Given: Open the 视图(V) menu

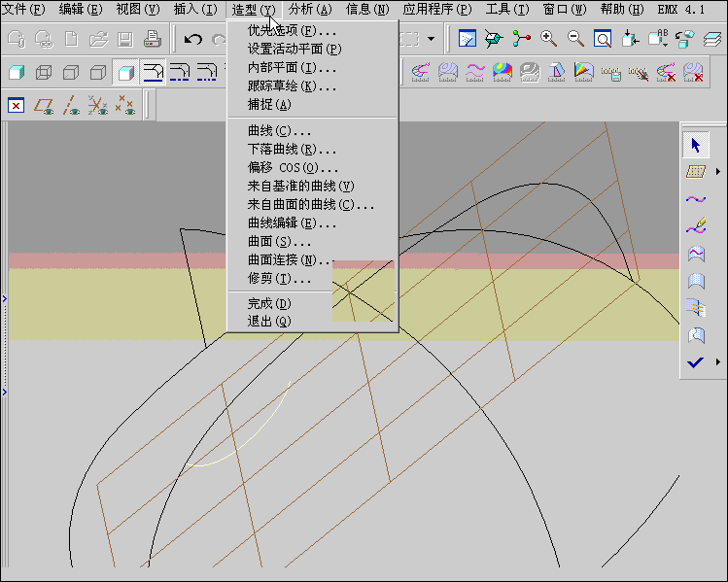Looking at the screenshot, I should coord(138,9).
